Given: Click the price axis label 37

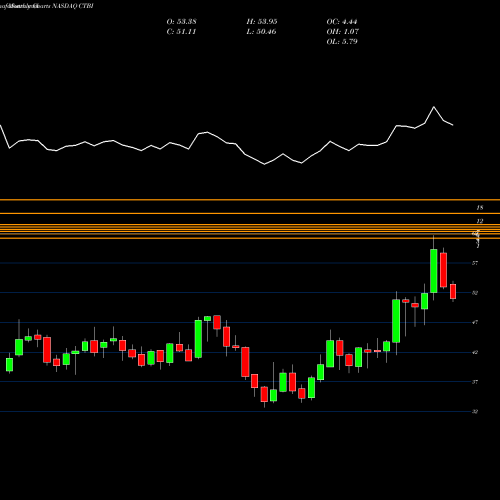Looking at the screenshot, I should pos(475,382).
